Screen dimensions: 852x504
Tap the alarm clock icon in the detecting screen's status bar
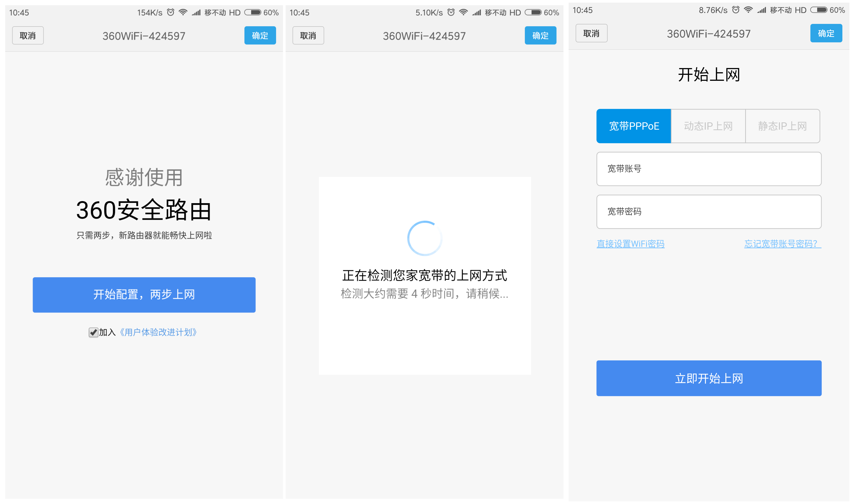click(x=451, y=12)
